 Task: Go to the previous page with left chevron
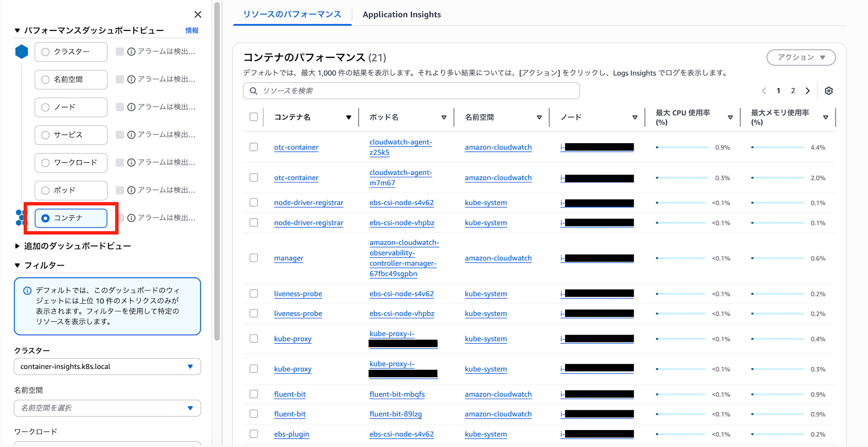(x=764, y=91)
